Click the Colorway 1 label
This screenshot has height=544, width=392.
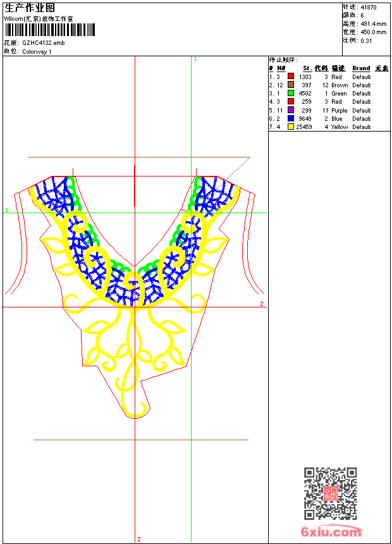pyautogui.click(x=37, y=52)
